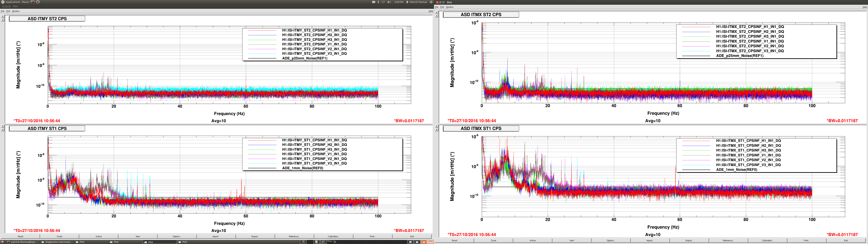Open the session power gear menu
This screenshot has height=244, width=868.
coord(431,2)
